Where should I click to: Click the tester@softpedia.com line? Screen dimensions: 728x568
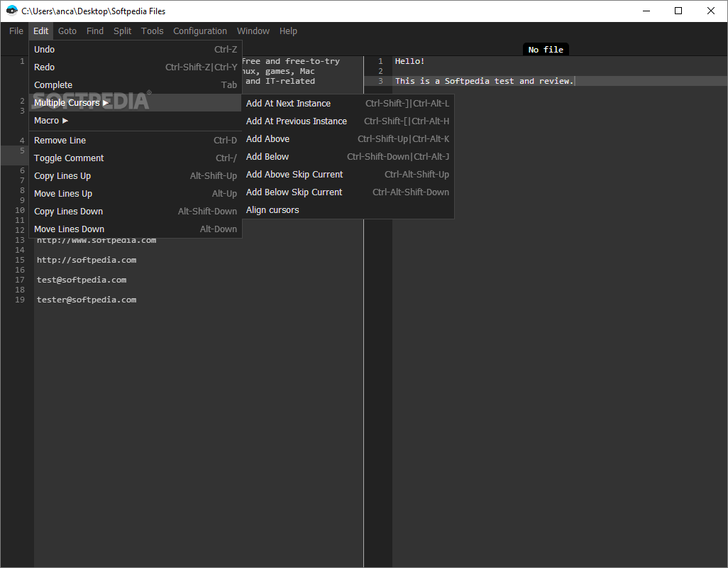point(87,300)
